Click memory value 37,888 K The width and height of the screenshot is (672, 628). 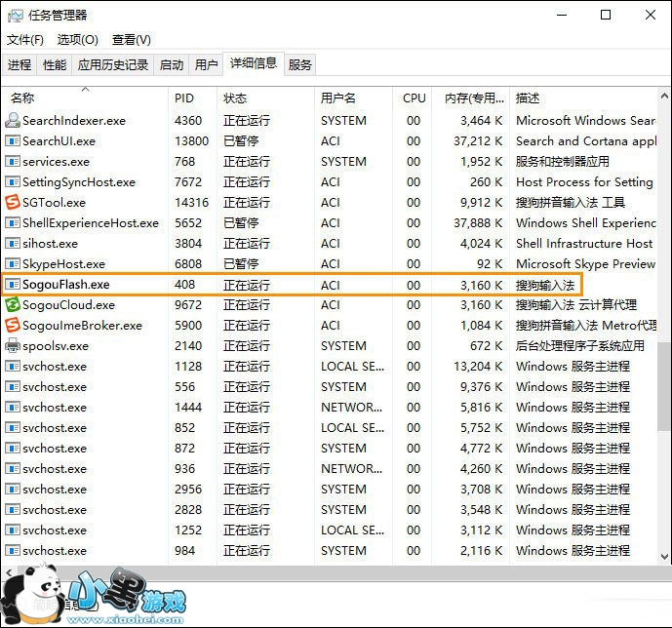click(478, 222)
